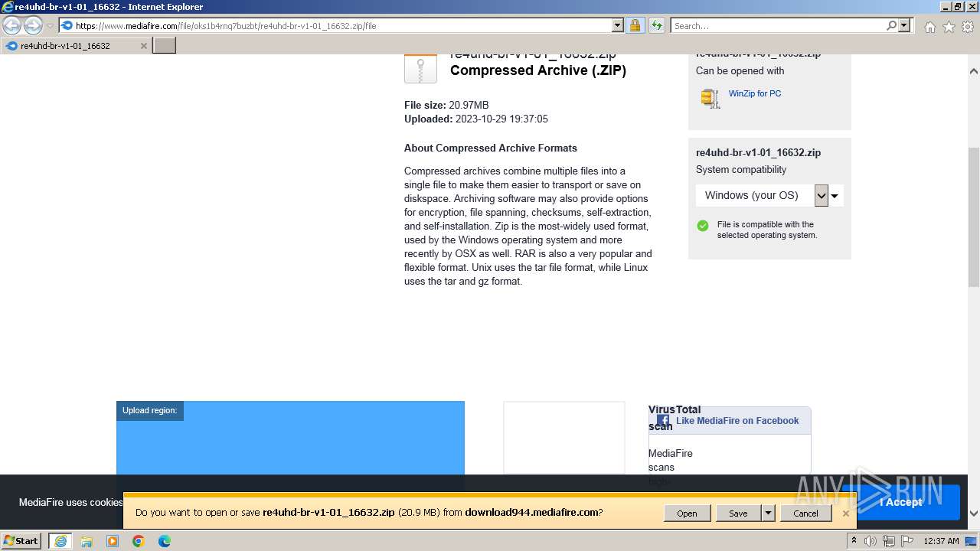This screenshot has width=980, height=551.
Task: Click the vertical scrollbar thumb
Action: coord(974,218)
